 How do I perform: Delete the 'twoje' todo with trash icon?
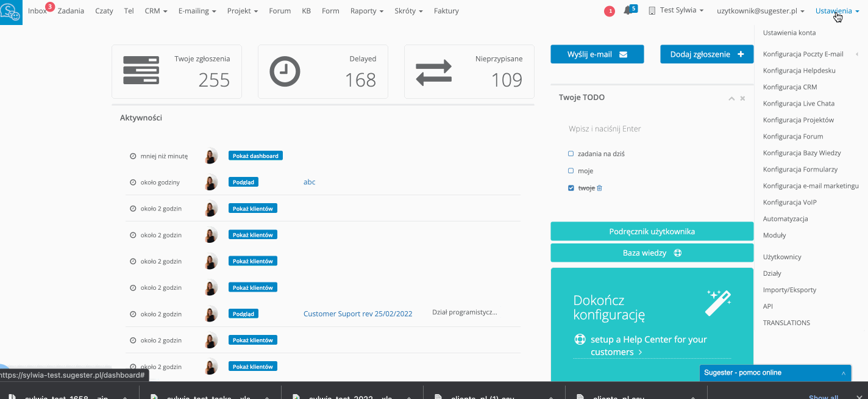point(599,188)
